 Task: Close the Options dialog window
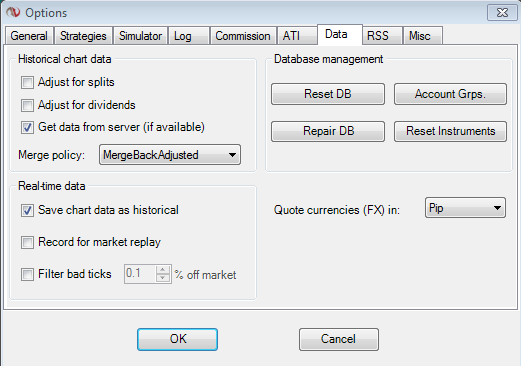click(x=502, y=13)
